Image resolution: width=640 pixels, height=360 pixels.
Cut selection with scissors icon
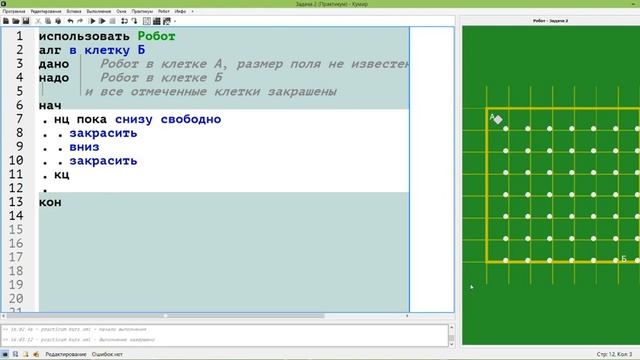click(x=38, y=21)
